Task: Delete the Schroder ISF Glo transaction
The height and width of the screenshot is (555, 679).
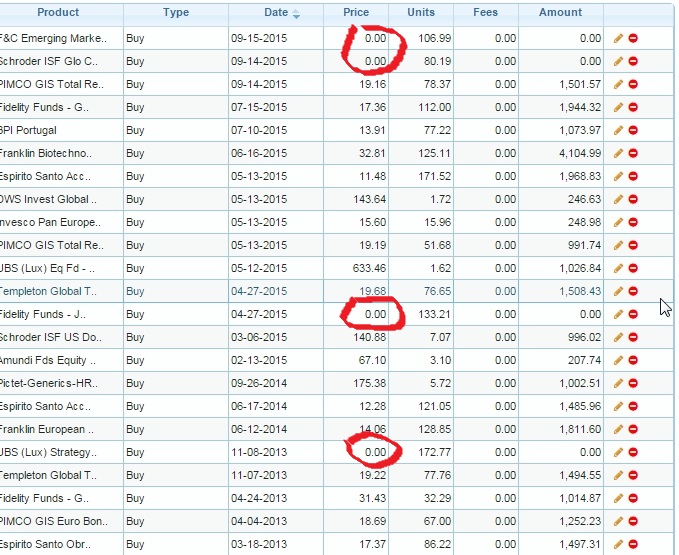Action: pos(634,61)
